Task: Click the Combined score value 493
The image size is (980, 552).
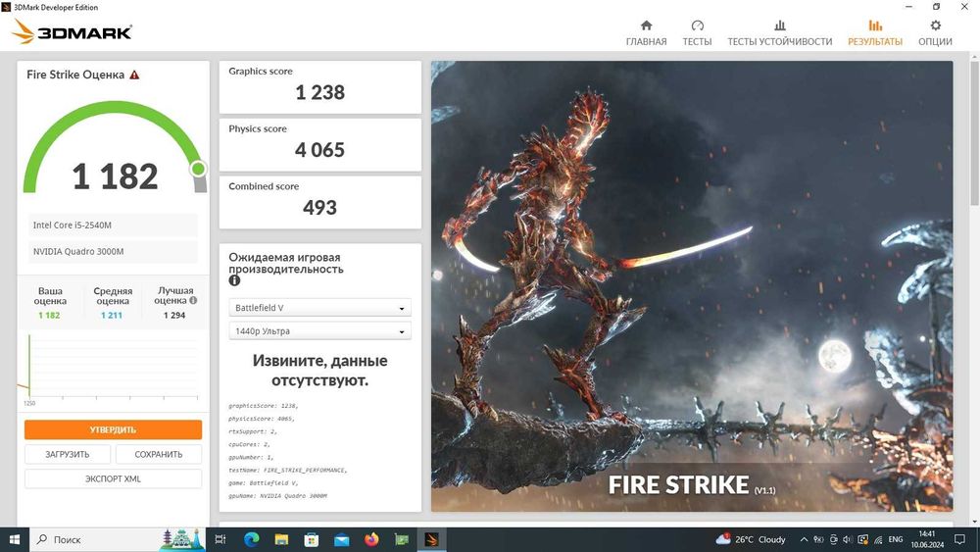Action: (320, 208)
